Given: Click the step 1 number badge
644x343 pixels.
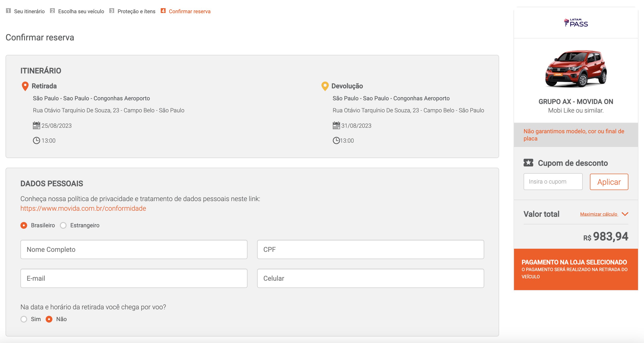Looking at the screenshot, I should pyautogui.click(x=8, y=11).
